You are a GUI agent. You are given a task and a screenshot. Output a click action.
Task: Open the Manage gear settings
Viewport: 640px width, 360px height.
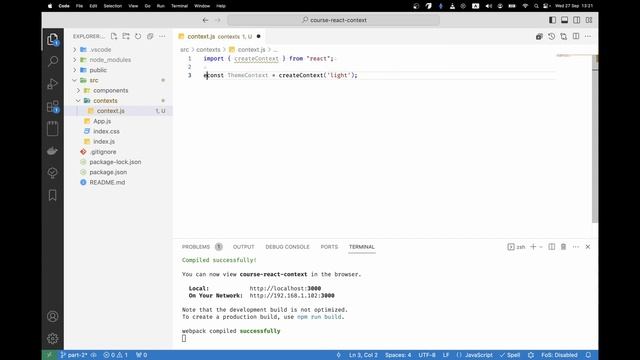coord(53,338)
